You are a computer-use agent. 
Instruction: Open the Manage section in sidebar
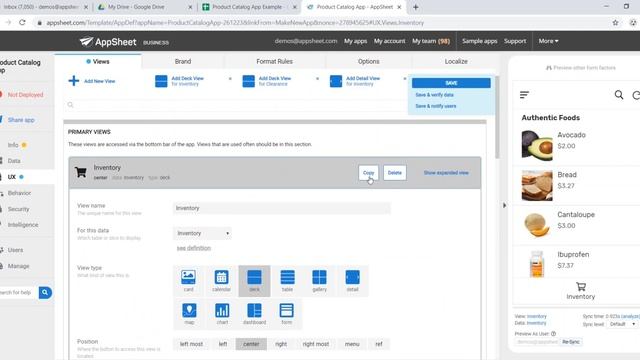(x=18, y=266)
